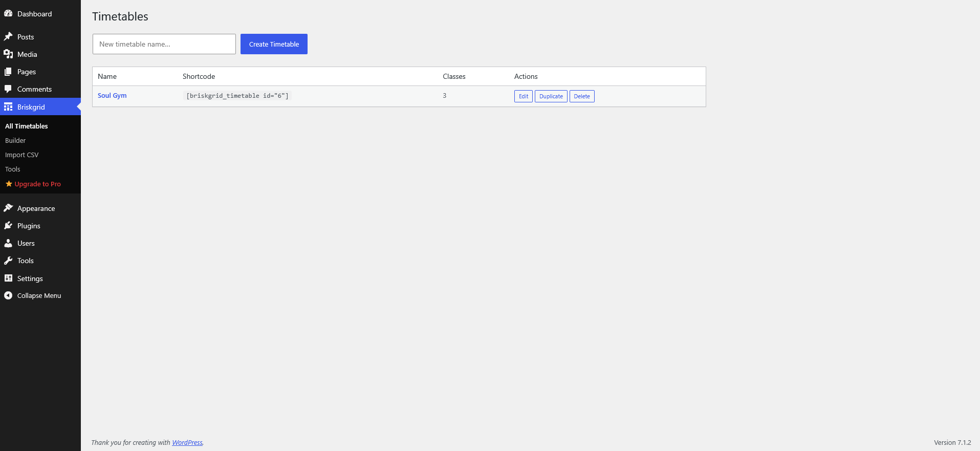Select the Posts pushpin icon
980x451 pixels.
point(8,37)
